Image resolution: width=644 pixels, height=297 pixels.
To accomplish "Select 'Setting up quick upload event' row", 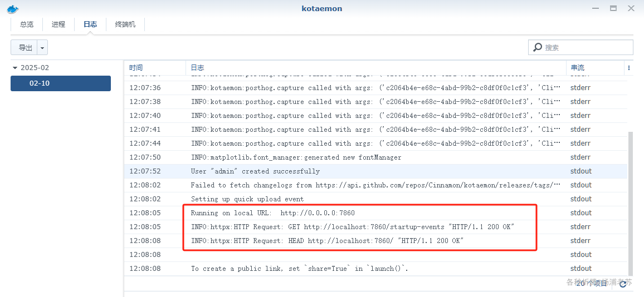I will click(x=376, y=199).
